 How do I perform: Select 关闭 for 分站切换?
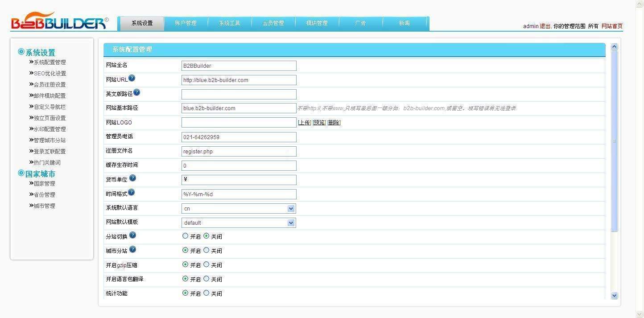tap(206, 236)
